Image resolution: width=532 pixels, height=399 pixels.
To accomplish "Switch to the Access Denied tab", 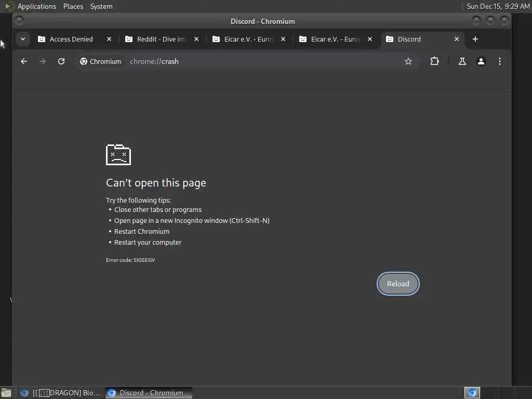I will (71, 39).
